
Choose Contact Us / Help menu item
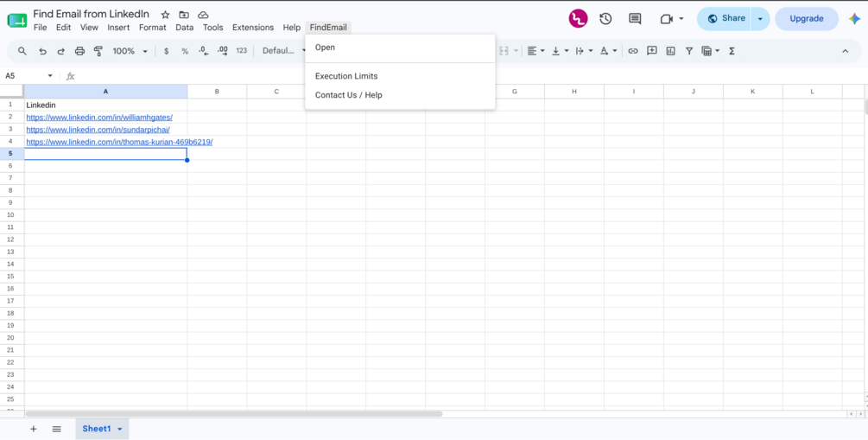click(400, 95)
